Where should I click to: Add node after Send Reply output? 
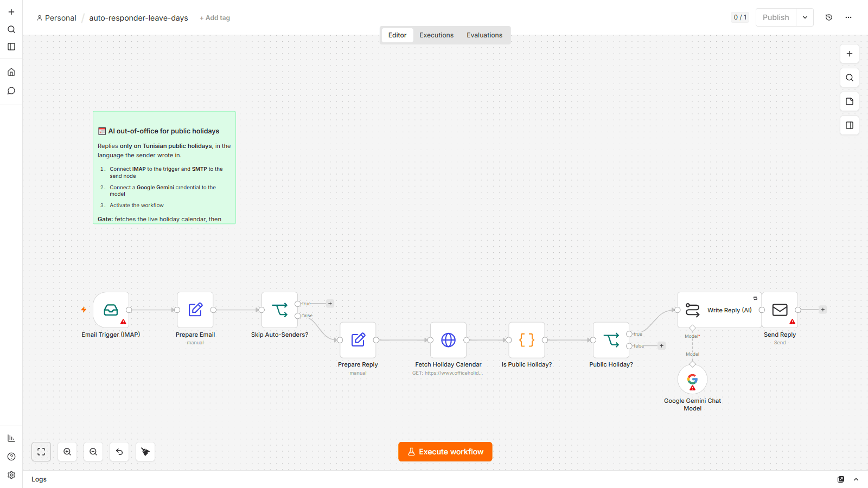823,310
